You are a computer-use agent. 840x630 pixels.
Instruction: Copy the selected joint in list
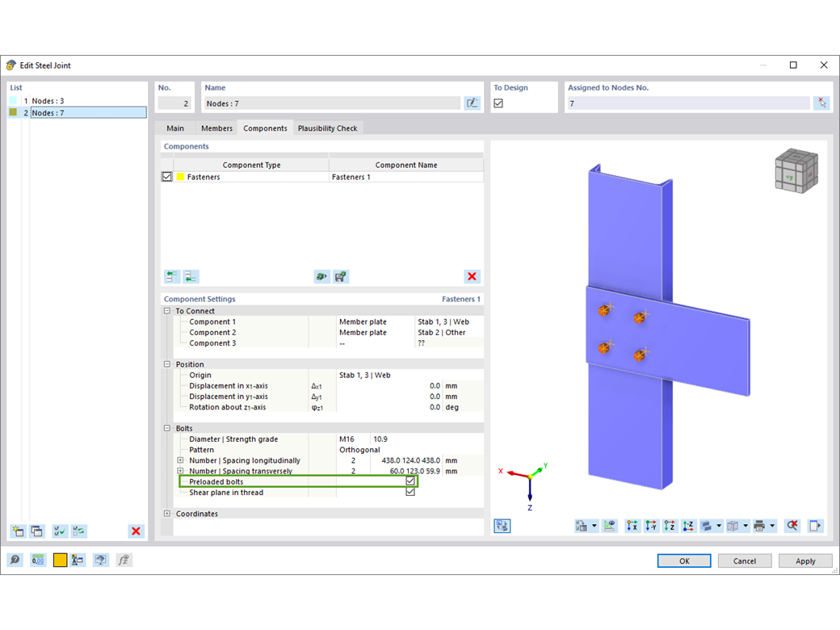pos(37,531)
